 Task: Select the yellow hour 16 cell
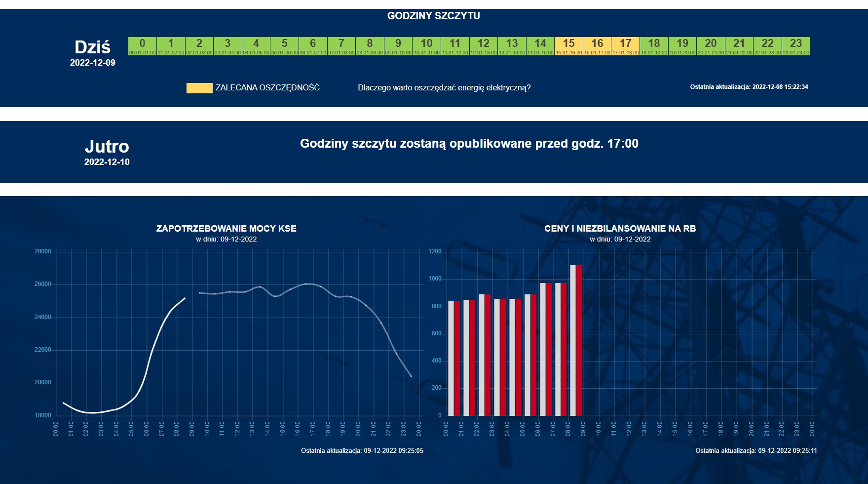click(x=597, y=46)
